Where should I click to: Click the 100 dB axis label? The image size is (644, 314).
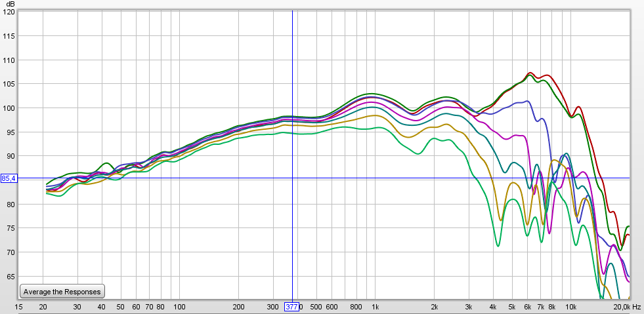pyautogui.click(x=9, y=108)
